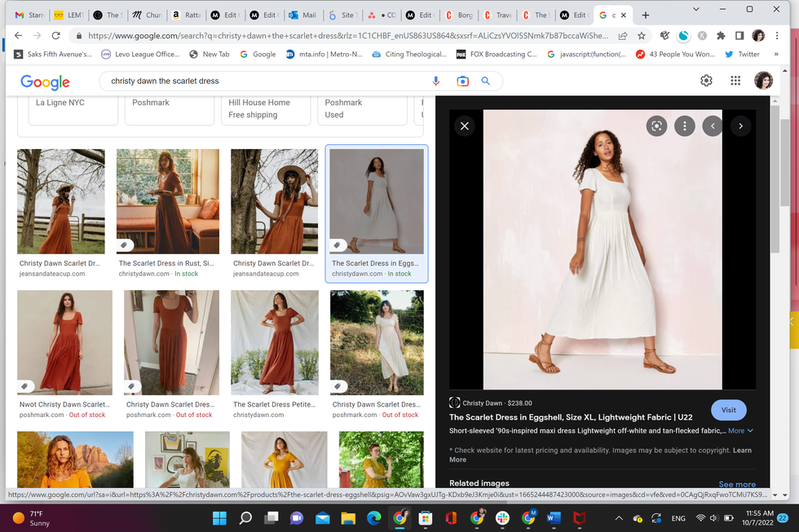
Task: Open the La Ligne NYC shopping card
Action: pos(73,109)
